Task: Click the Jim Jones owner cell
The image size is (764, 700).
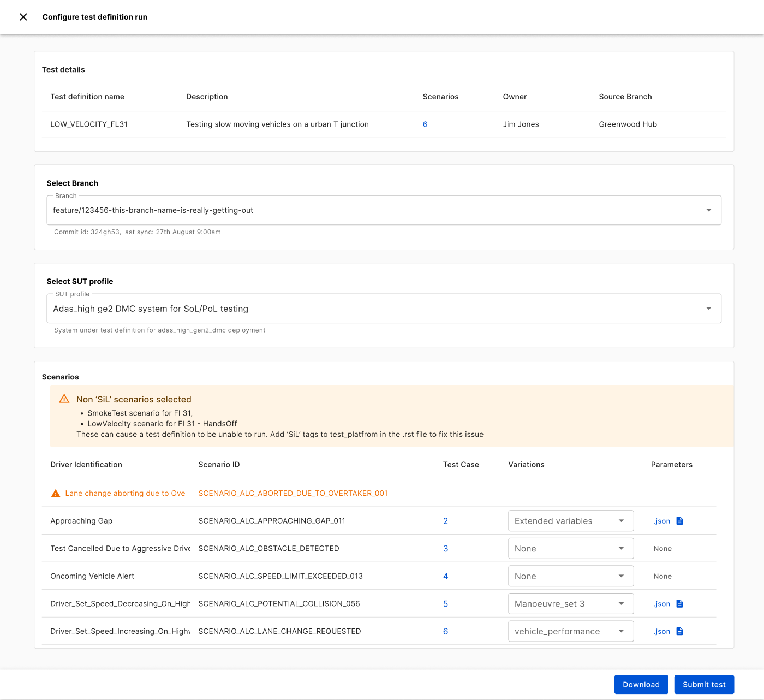Action: [521, 124]
